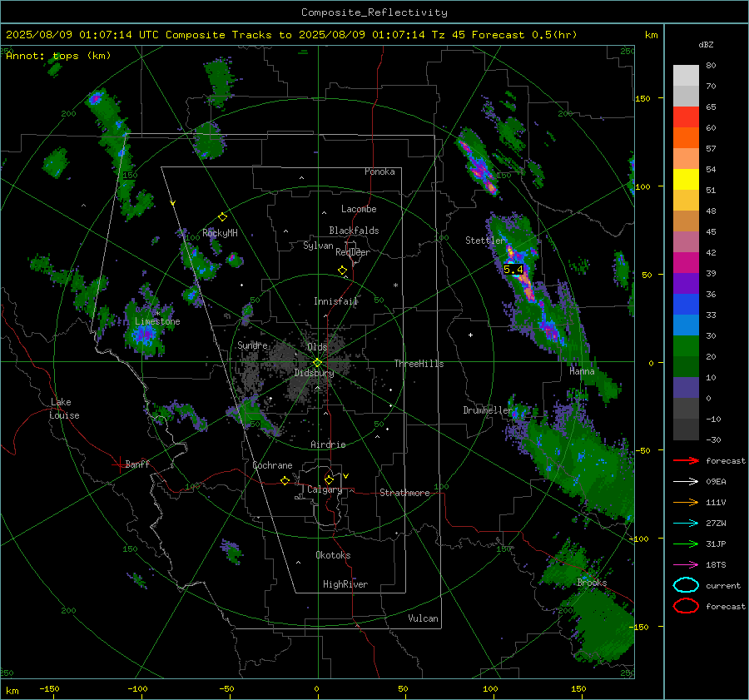Viewport: 749px width, 700px height.
Task: Click the white plus marker west of Hanna
Action: click(470, 335)
